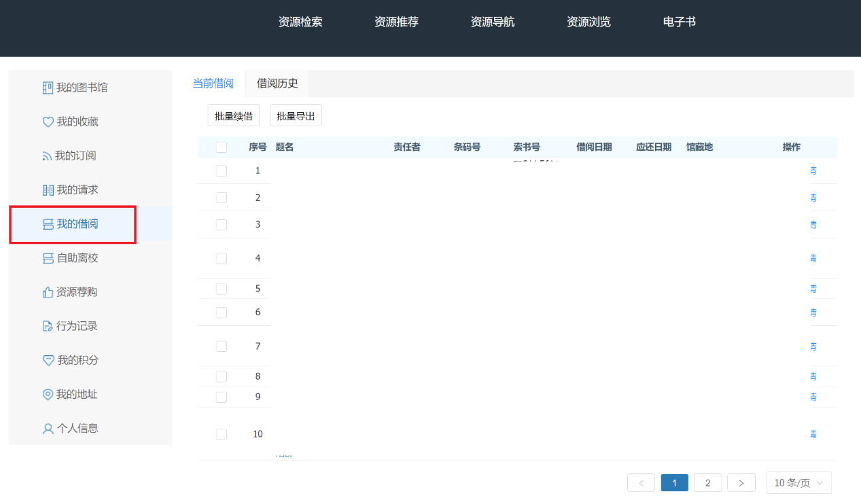861x504 pixels.
Task: Go to page 2 in pagination
Action: [x=707, y=483]
